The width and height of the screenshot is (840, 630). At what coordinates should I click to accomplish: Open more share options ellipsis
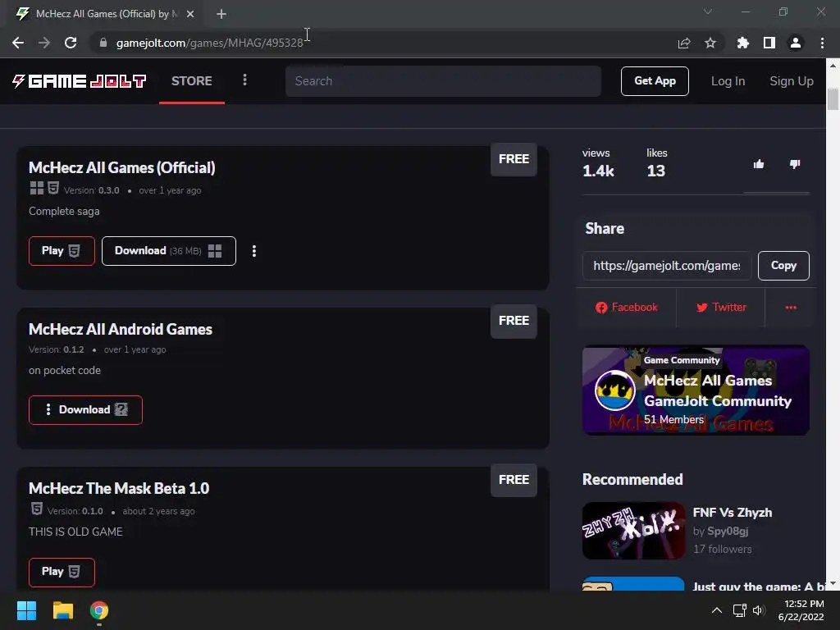pos(791,308)
